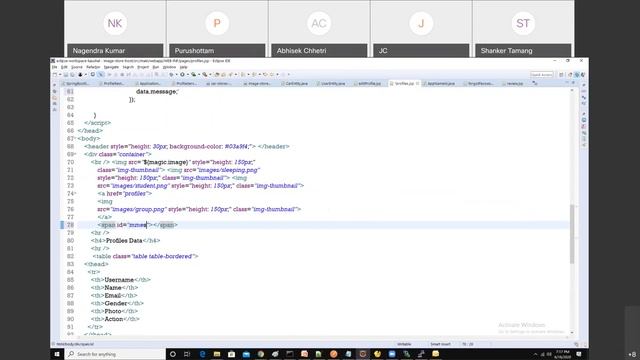Click the Open Perspective icon
This screenshot has height=360, width=640.
point(562,75)
